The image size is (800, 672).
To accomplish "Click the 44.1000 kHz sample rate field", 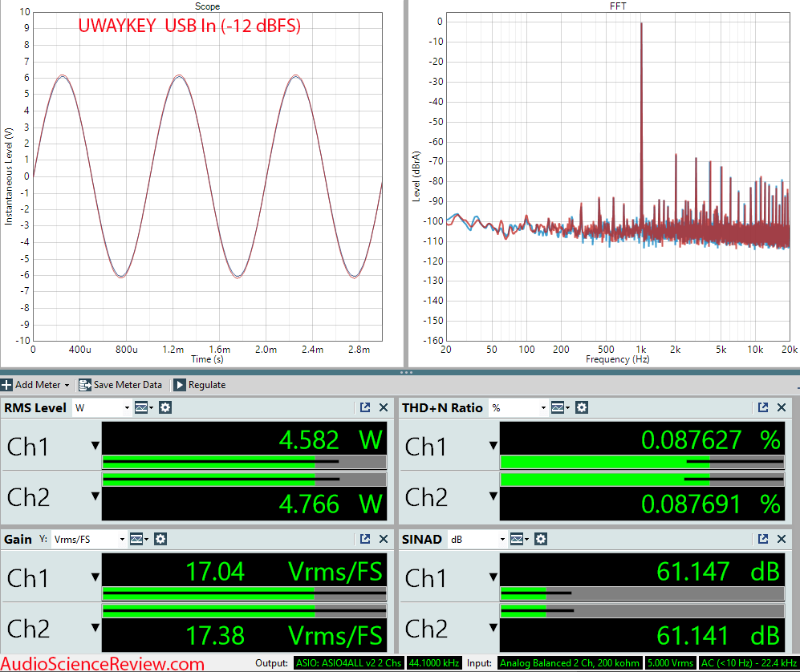I will point(434,663).
